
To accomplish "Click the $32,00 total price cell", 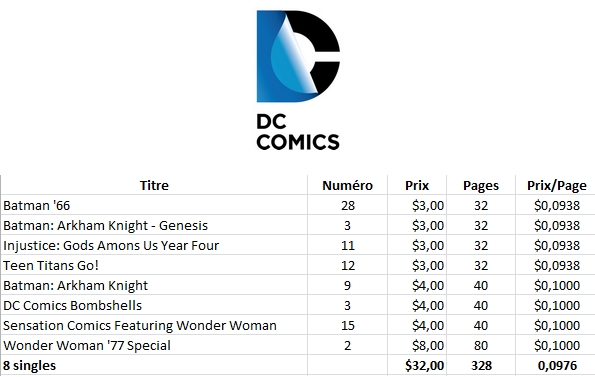I will (x=417, y=365).
